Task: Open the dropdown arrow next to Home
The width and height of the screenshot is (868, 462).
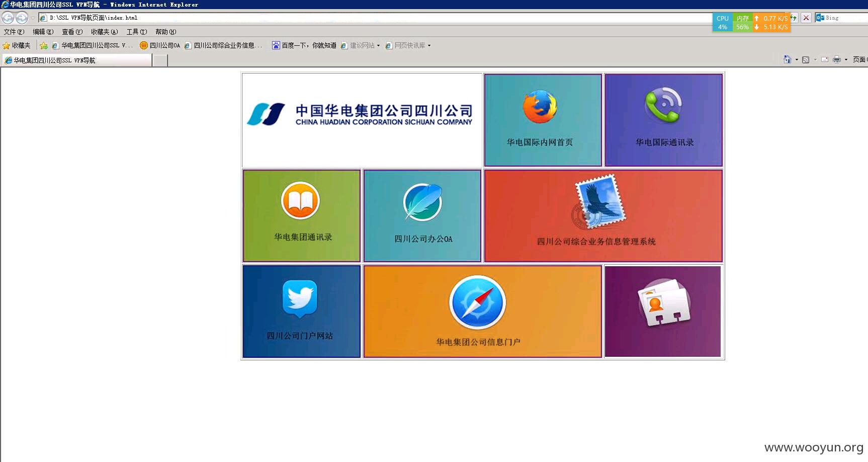Action: click(x=797, y=59)
